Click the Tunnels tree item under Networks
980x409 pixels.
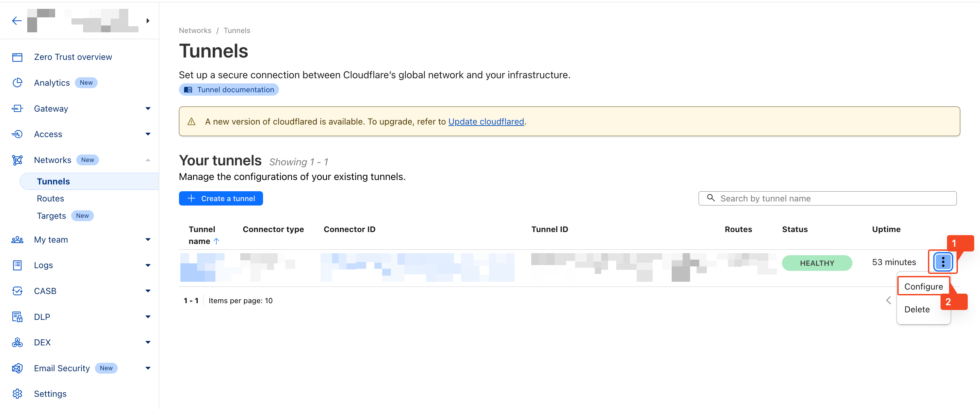[53, 181]
